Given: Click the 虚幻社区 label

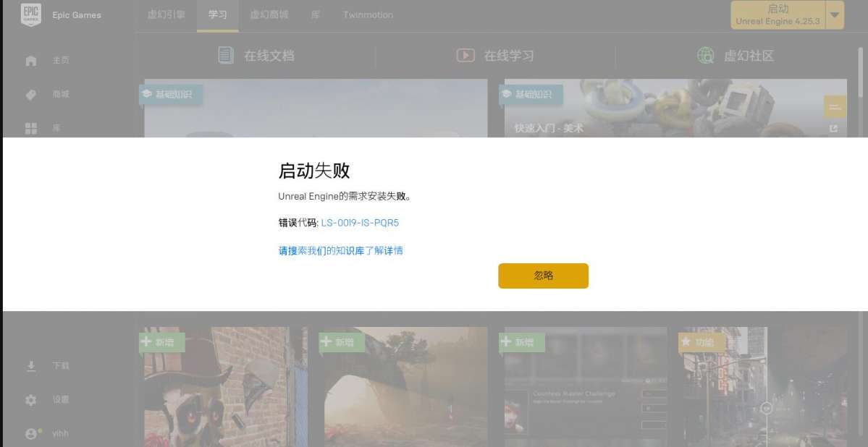Looking at the screenshot, I should tap(749, 56).
